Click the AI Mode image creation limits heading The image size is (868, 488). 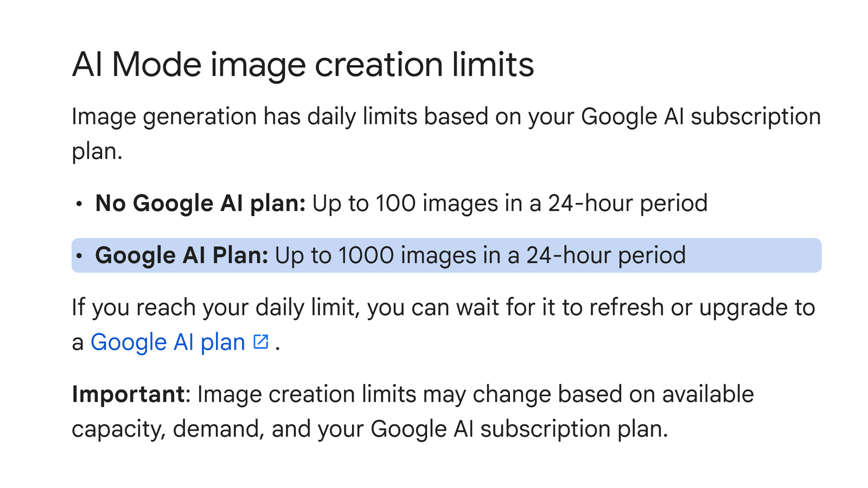coord(303,65)
